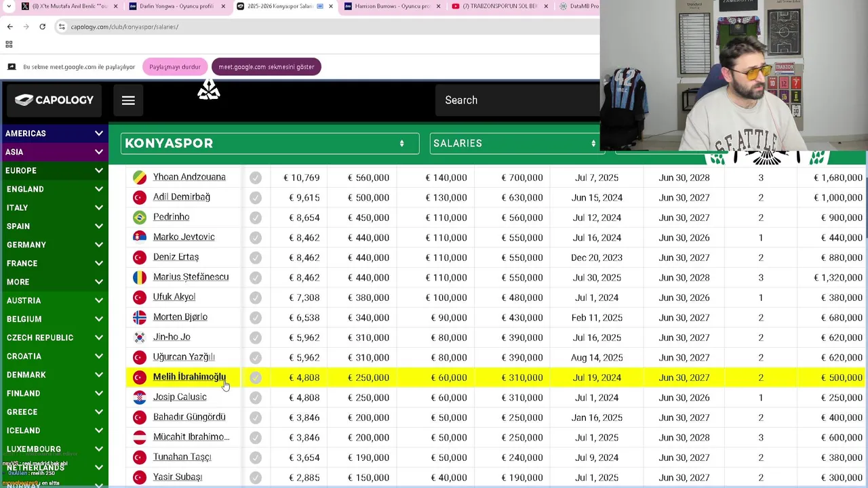This screenshot has height=488, width=868.
Task: Collapse the EUROPE sidebar section
Action: [54, 171]
